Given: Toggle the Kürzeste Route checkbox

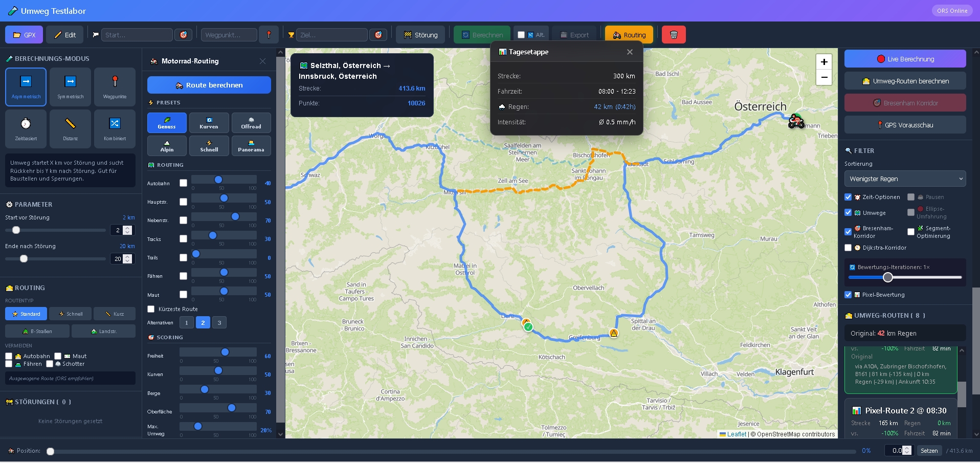Looking at the screenshot, I should pyautogui.click(x=151, y=309).
